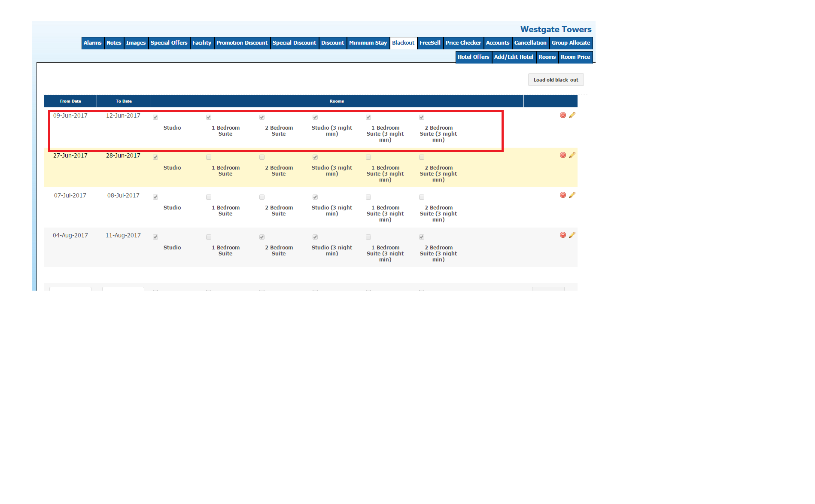
Task: Check 1 Bedroom Suite in 04-Aug-2017 row
Action: click(x=209, y=237)
